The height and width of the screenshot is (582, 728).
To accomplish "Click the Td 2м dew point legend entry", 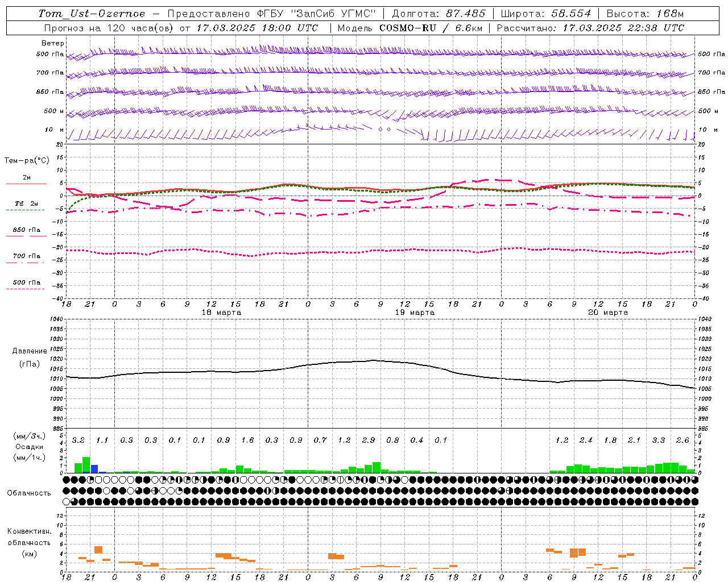I will click(x=26, y=203).
